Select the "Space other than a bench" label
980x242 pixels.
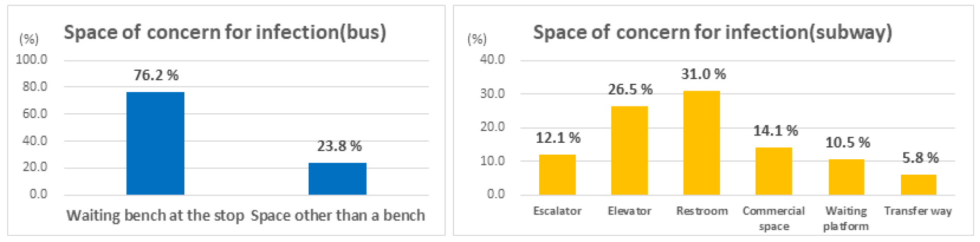(338, 215)
